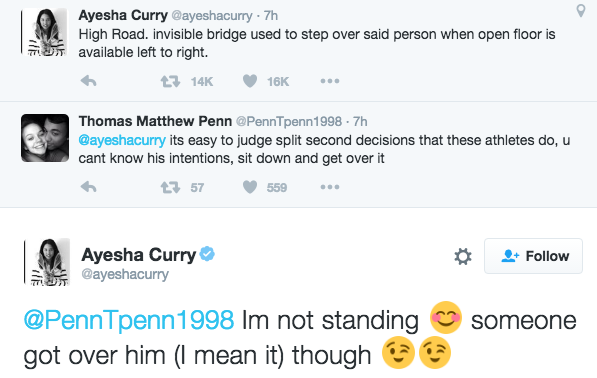597x378 pixels.
Task: View Thomas Matthew Penn's profile picture
Action: [x=45, y=138]
